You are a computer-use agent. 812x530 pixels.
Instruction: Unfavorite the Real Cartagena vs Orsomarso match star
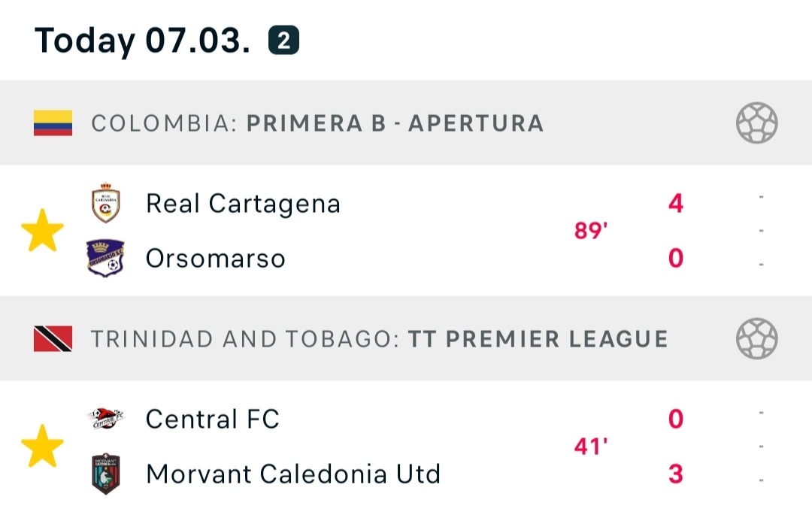click(x=42, y=231)
